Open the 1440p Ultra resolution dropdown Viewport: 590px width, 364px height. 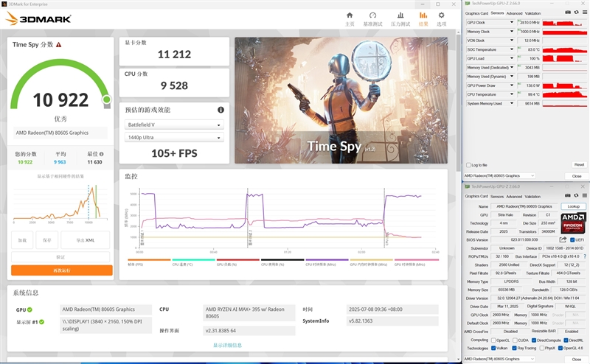(x=175, y=138)
